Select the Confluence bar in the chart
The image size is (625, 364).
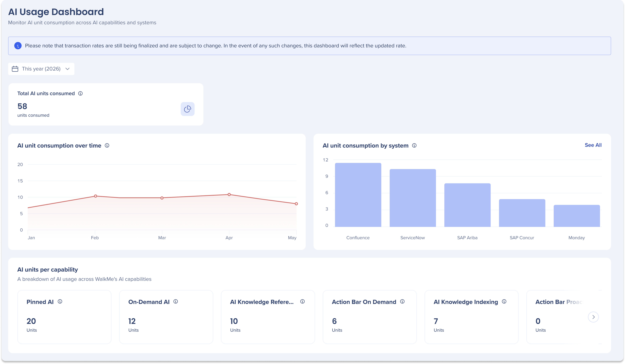pos(358,195)
